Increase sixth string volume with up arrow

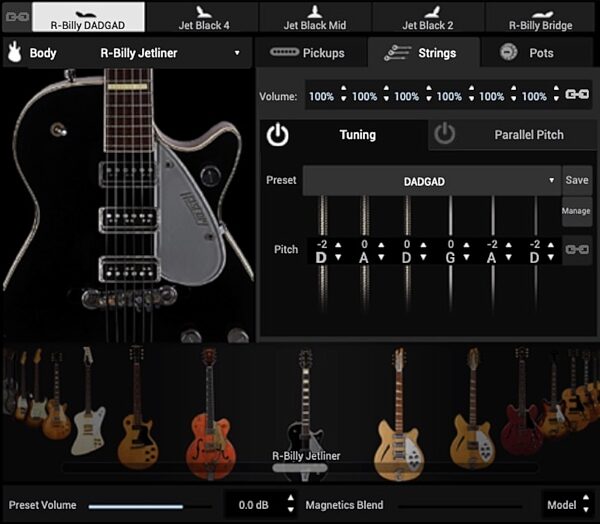pos(556,88)
